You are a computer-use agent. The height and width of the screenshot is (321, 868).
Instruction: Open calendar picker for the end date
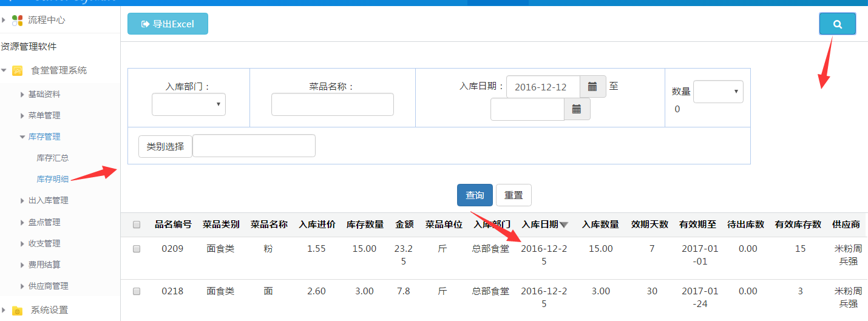(577, 109)
